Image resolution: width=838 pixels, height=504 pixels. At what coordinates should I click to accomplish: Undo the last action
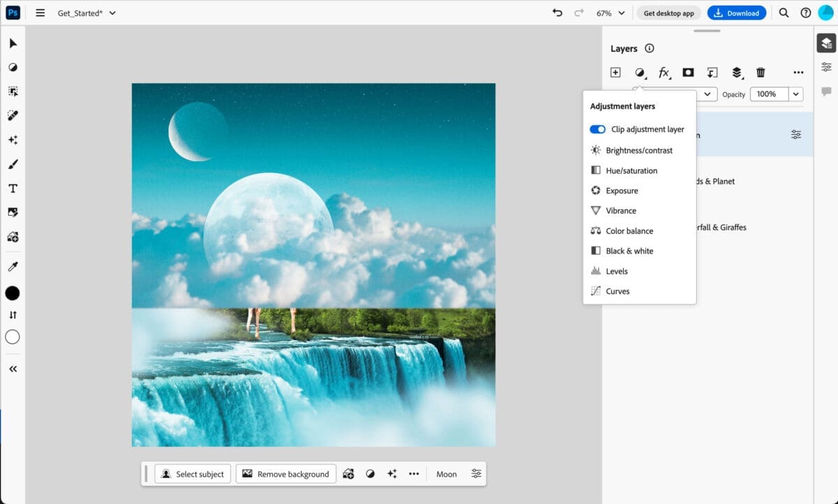557,13
